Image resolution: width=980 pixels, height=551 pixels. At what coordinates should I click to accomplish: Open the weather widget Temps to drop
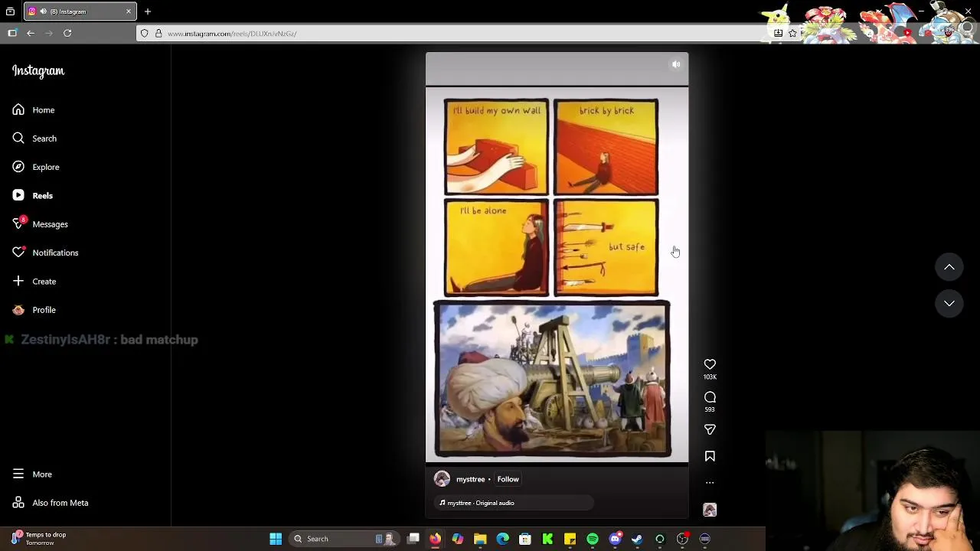tap(38, 539)
